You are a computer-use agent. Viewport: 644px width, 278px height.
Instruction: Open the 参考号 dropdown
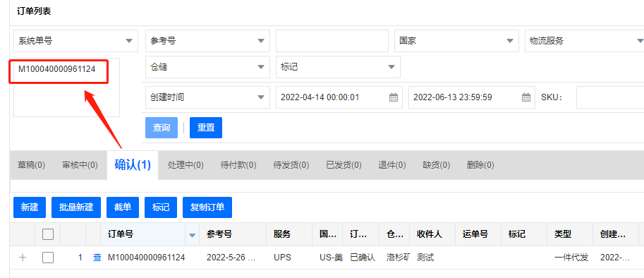pyautogui.click(x=208, y=41)
